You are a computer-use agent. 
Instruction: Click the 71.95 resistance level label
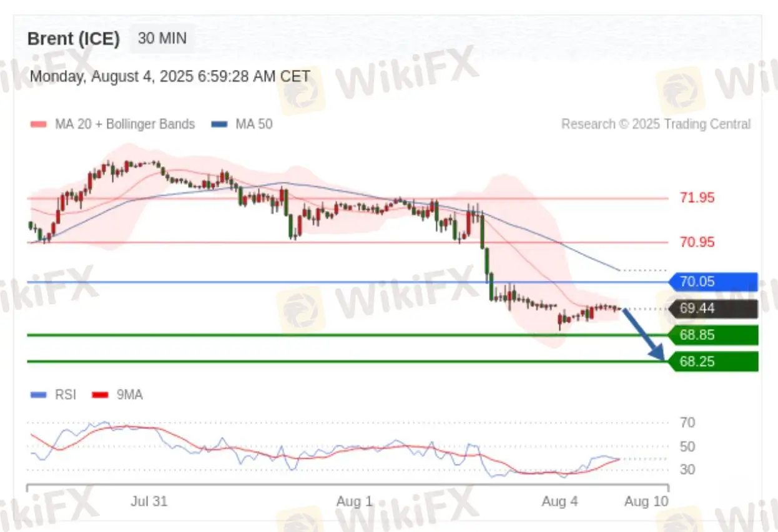[x=697, y=198]
